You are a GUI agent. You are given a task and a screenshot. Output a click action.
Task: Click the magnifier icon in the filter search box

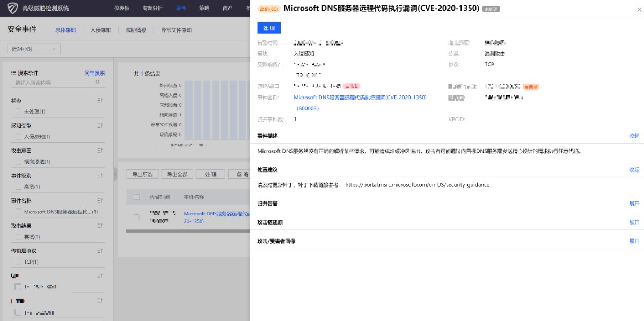point(98,83)
